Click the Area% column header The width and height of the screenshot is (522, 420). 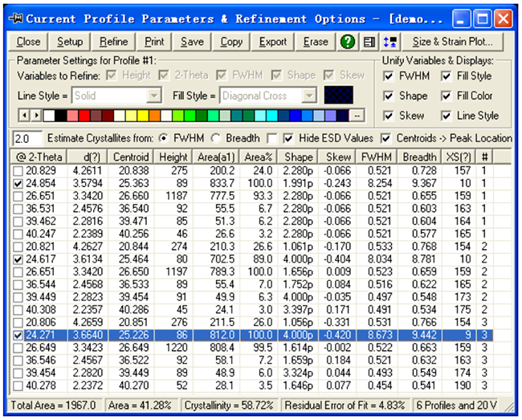259,157
